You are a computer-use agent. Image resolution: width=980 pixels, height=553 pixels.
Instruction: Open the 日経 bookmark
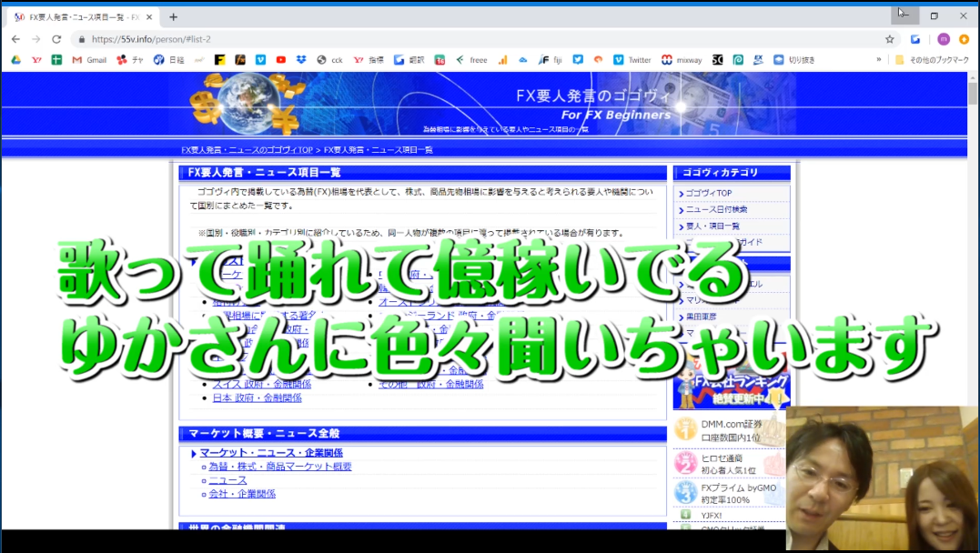point(168,59)
